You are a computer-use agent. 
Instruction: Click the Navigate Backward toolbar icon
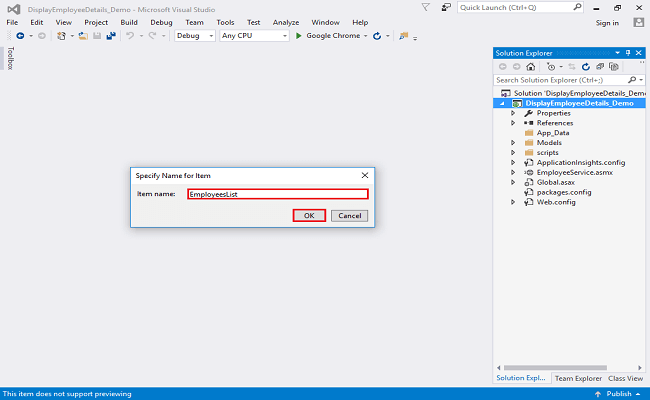click(20, 36)
